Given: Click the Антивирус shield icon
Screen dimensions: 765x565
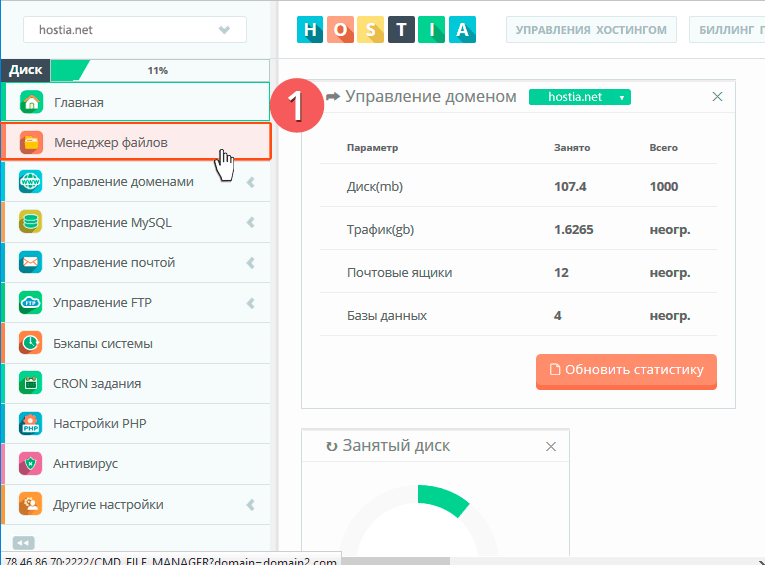Looking at the screenshot, I should tap(30, 464).
